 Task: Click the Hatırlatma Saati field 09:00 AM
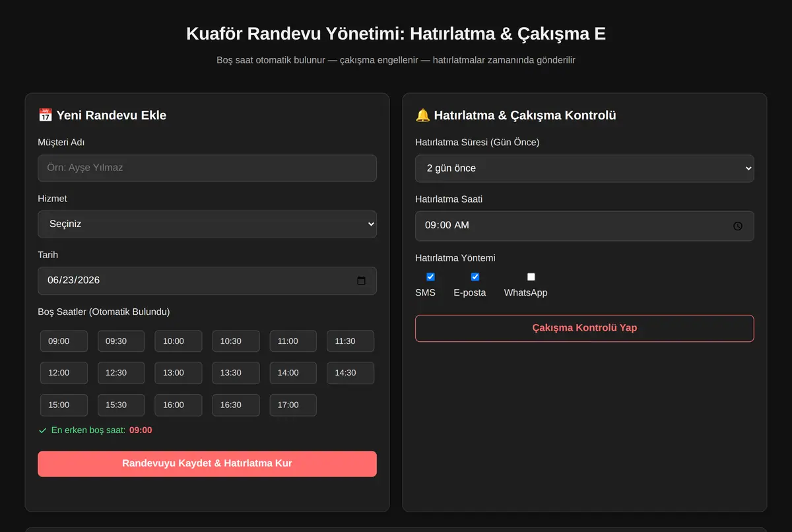[x=585, y=226]
